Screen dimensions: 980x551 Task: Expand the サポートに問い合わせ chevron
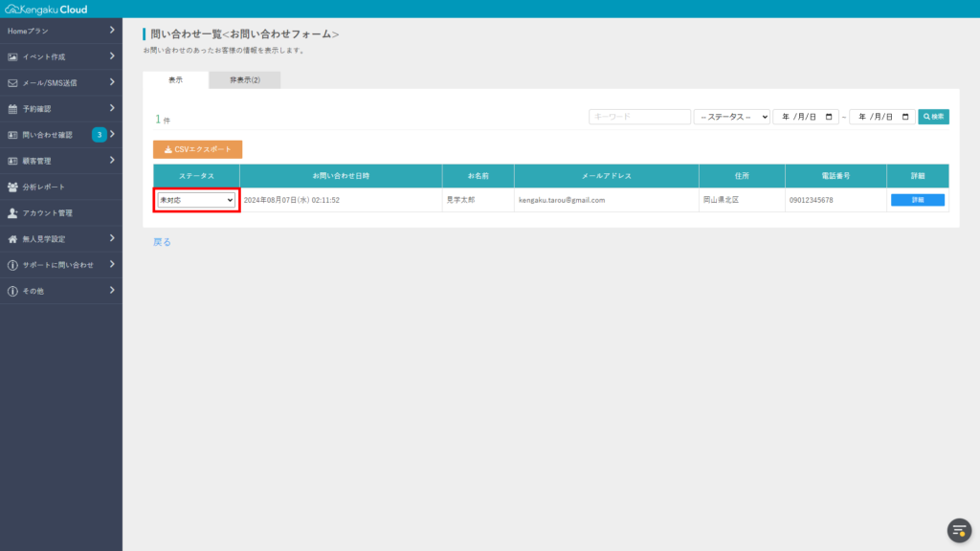click(x=112, y=264)
